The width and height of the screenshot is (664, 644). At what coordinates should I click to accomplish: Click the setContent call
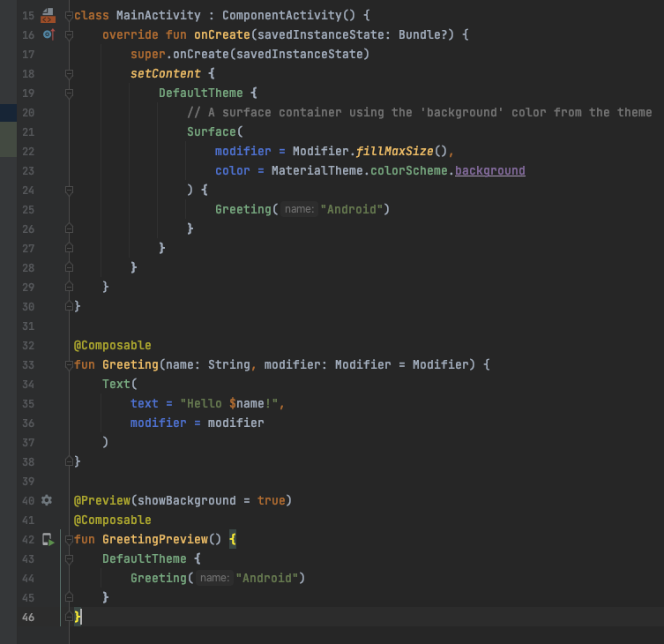click(x=166, y=74)
